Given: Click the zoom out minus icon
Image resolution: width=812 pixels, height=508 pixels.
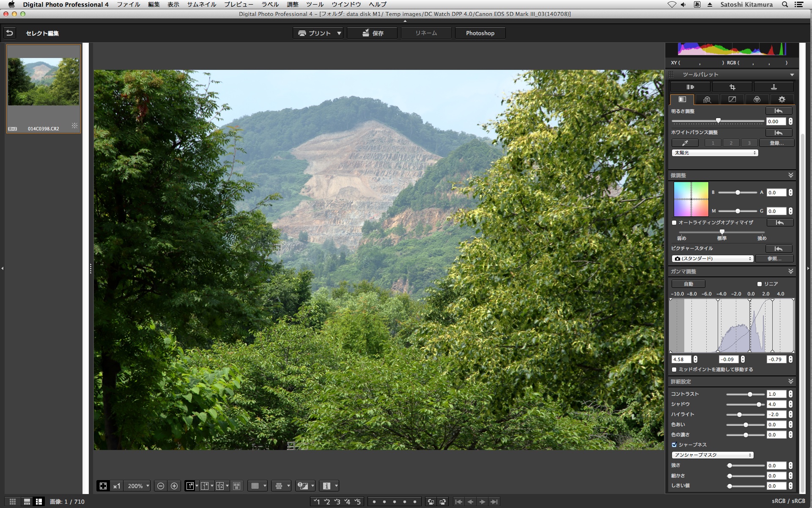Looking at the screenshot, I should pyautogui.click(x=161, y=486).
